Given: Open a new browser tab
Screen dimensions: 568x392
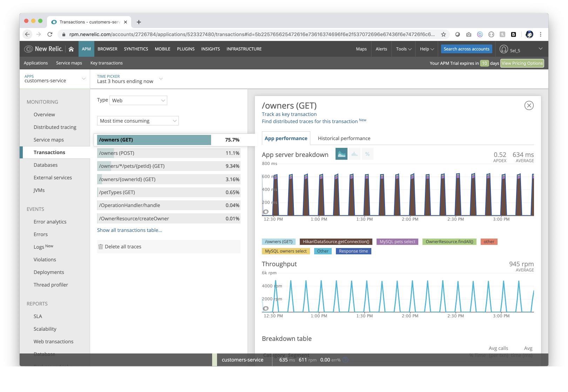Looking at the screenshot, I should (139, 22).
